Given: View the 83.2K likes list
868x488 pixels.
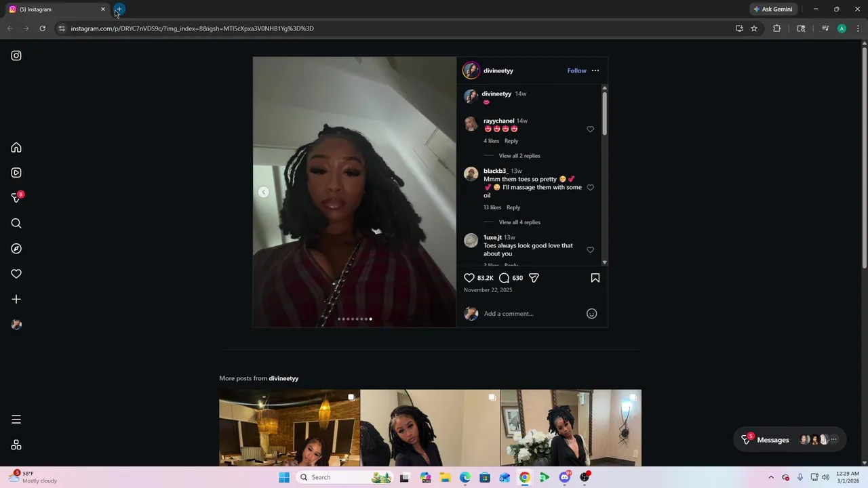Looking at the screenshot, I should [x=485, y=278].
